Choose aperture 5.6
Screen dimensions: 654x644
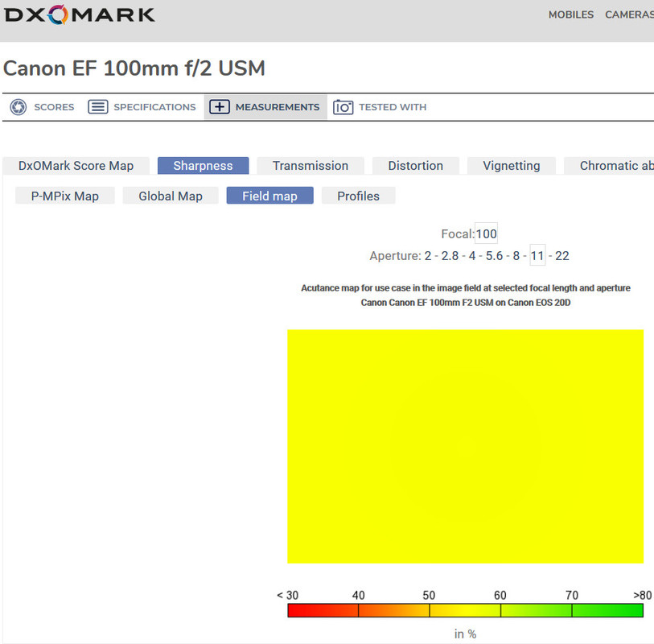tap(494, 255)
